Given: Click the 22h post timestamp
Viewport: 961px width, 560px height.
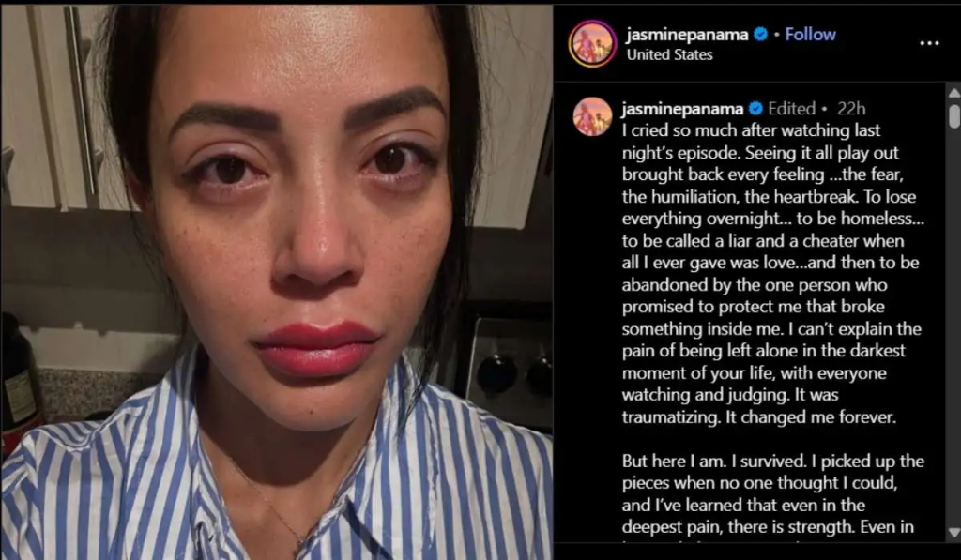Looking at the screenshot, I should (851, 109).
